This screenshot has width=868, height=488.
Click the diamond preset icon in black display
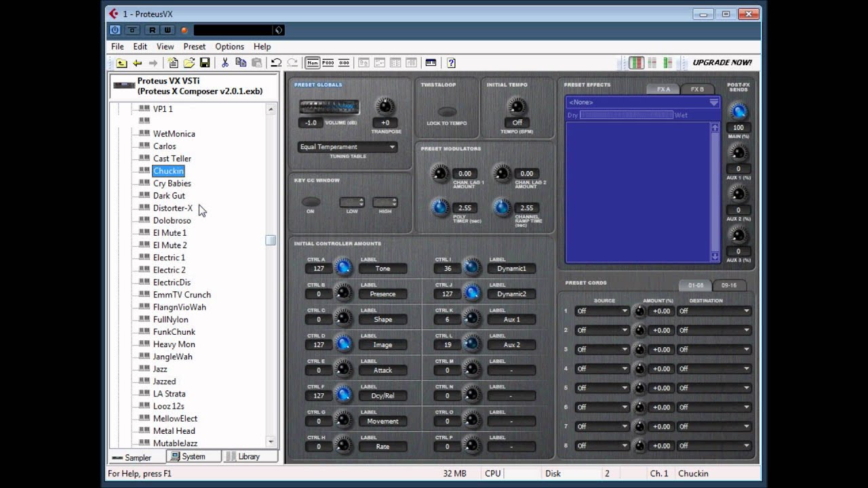point(277,30)
